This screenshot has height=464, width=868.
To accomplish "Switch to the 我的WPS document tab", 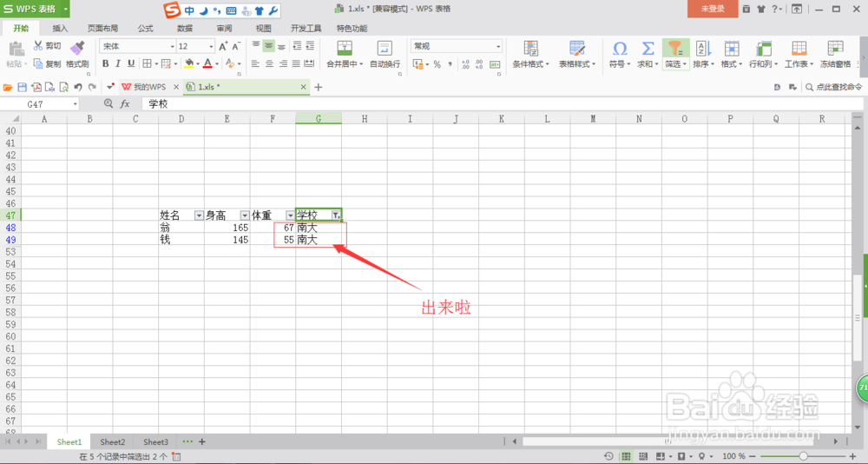I will (x=149, y=87).
